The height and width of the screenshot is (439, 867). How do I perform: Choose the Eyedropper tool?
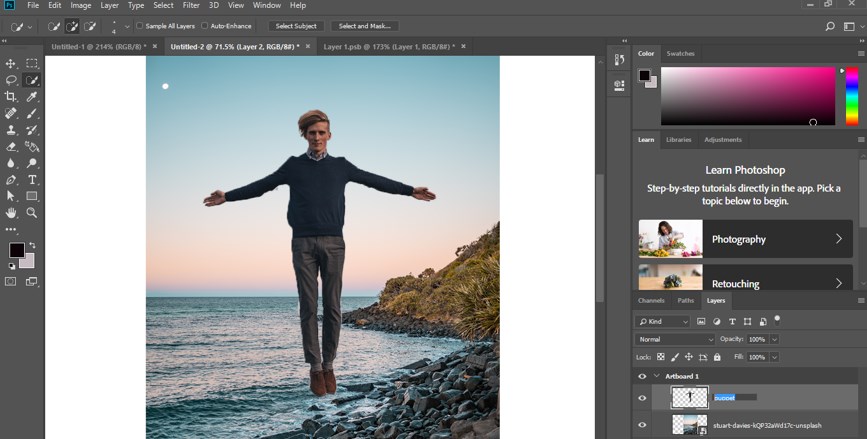32,97
